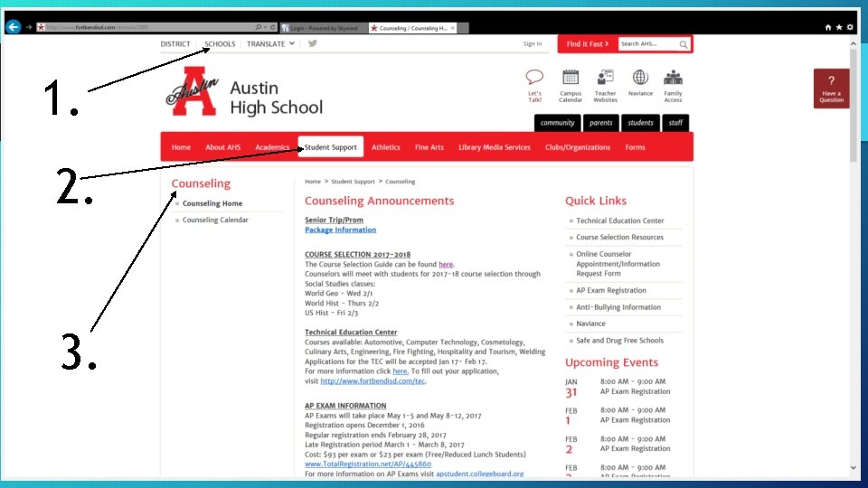The image size is (868, 488).
Task: Open AP Exam Registration quick link
Action: pos(611,290)
